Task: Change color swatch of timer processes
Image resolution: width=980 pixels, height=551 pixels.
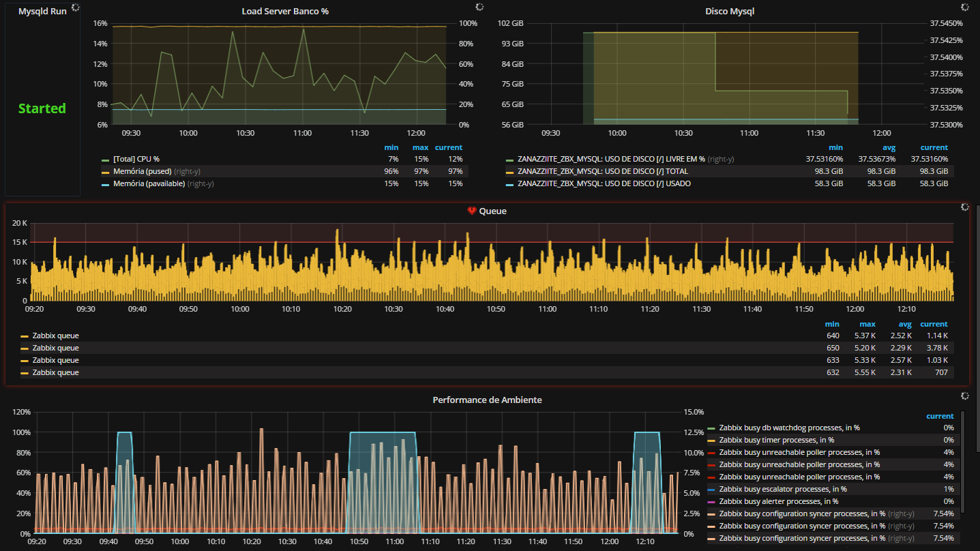Action: pyautogui.click(x=712, y=441)
